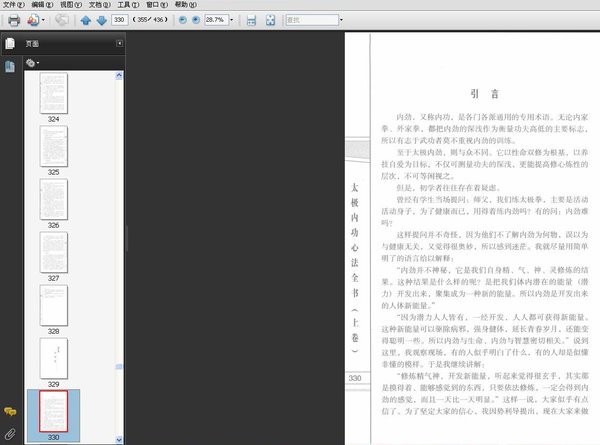
Task: Click the find search text field
Action: 312,20
